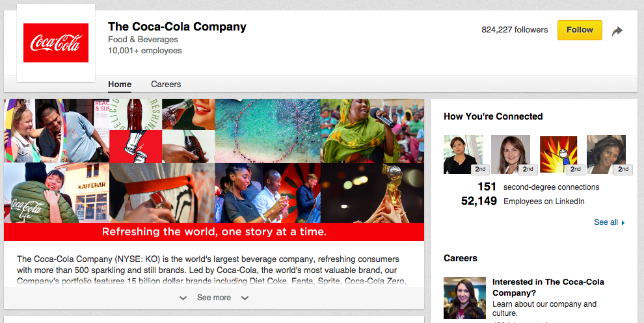Click the right See more chevron
The height and width of the screenshot is (323, 644).
point(245,298)
